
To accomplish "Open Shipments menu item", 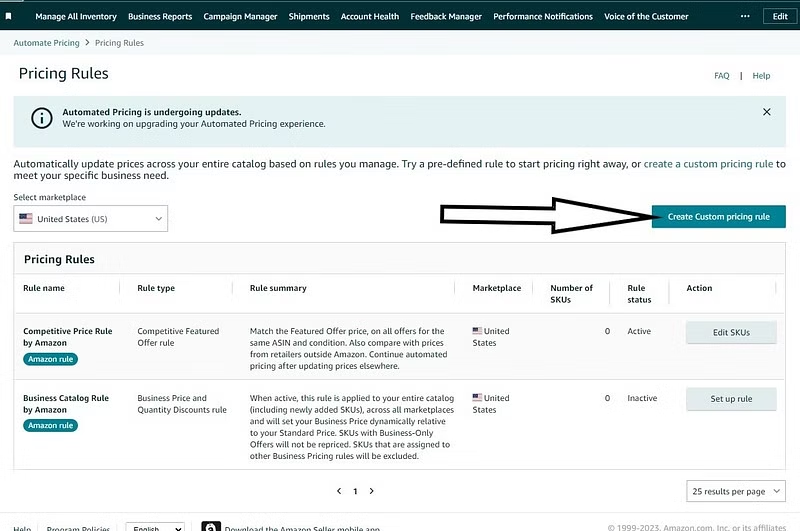I will click(x=309, y=16).
